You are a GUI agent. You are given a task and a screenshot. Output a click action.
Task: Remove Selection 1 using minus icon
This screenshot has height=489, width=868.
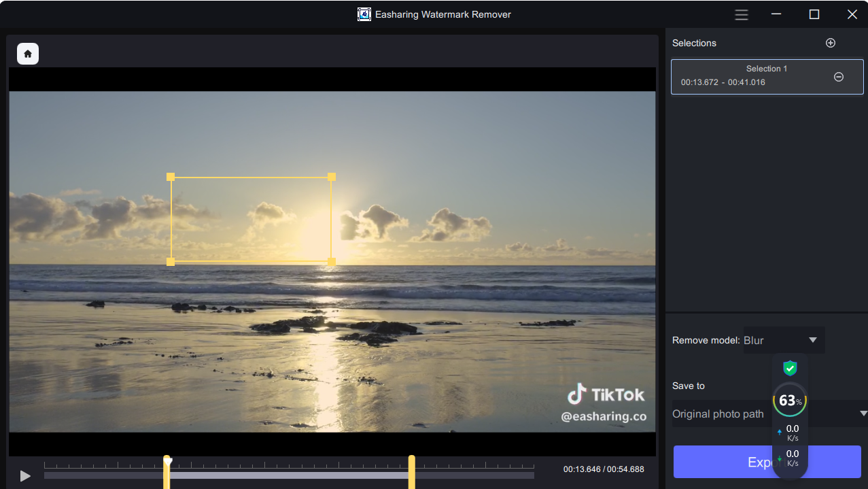(838, 77)
